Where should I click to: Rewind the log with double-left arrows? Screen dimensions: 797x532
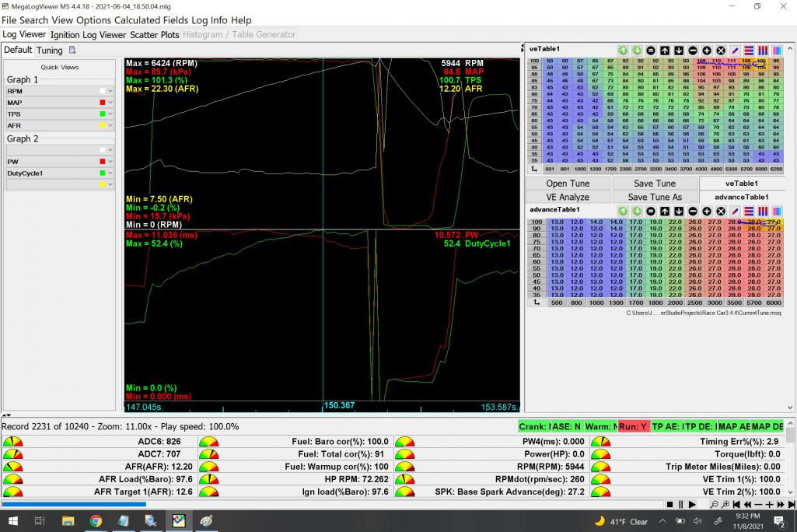coord(748,505)
